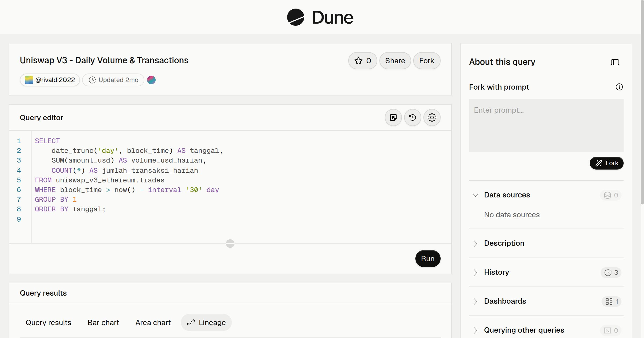Open the query notes icon in editor
644x338 pixels.
[x=393, y=117]
